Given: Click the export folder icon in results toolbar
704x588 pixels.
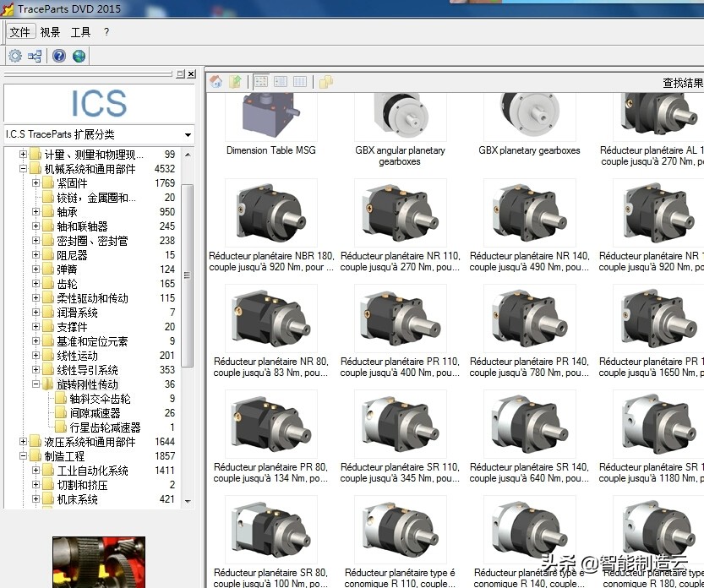Looking at the screenshot, I should click(x=234, y=81).
